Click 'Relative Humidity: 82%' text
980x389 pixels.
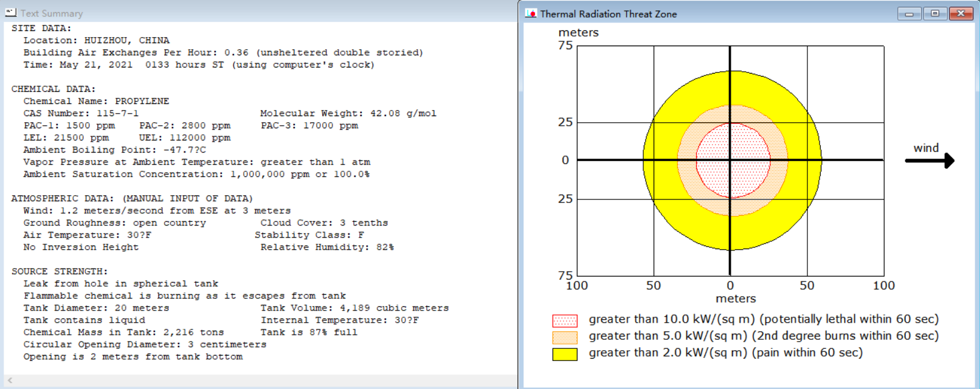click(327, 247)
